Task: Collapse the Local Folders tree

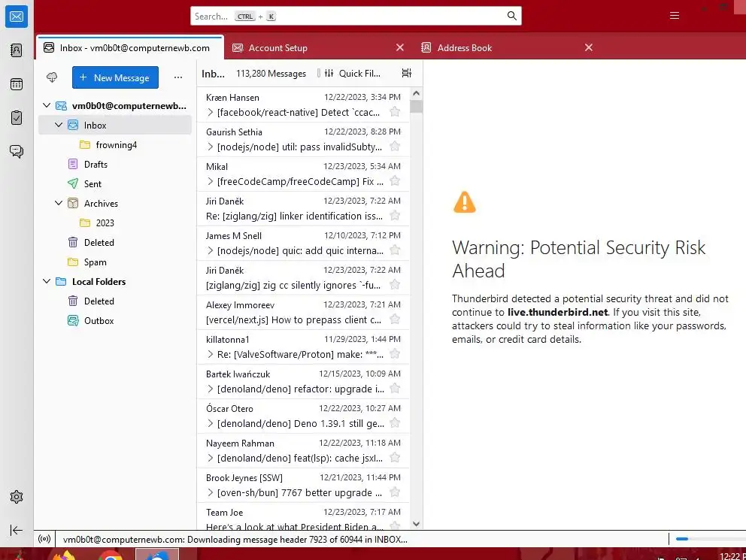Action: coord(47,281)
